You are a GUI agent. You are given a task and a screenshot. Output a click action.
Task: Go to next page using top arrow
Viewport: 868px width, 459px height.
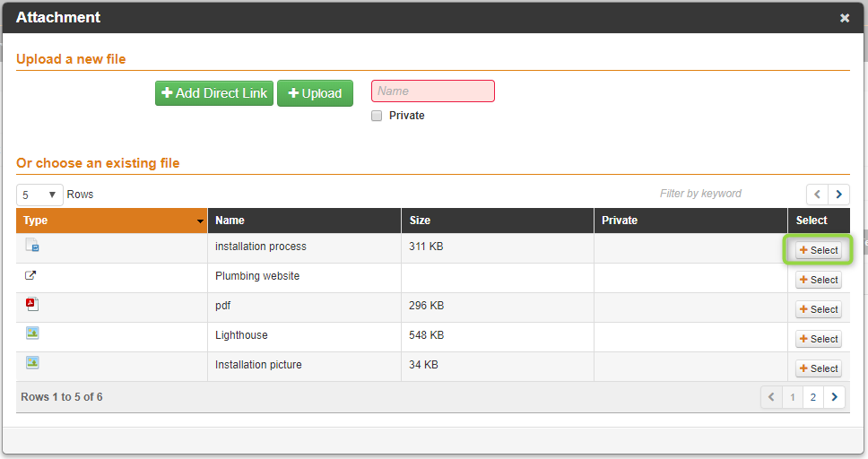(x=838, y=195)
